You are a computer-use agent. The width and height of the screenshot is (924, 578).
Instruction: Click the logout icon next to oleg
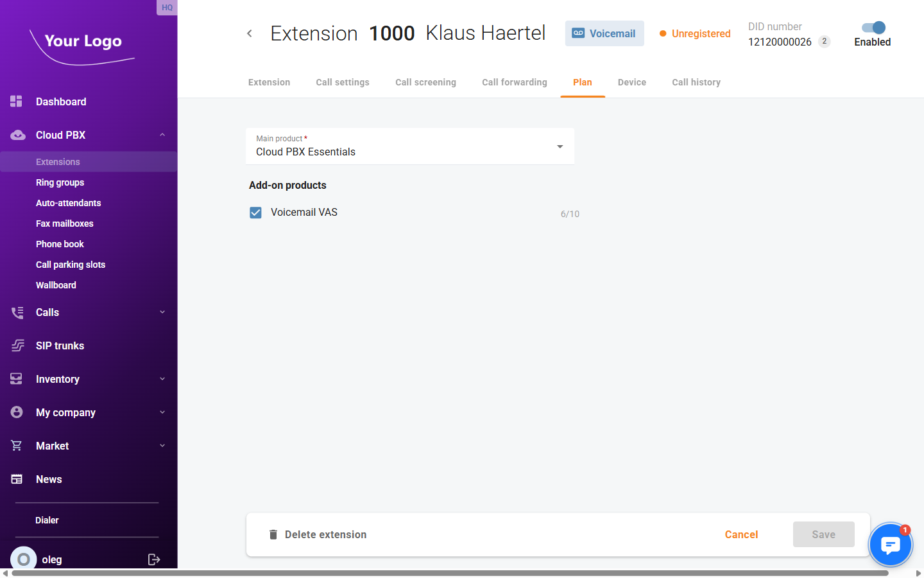pyautogui.click(x=154, y=559)
